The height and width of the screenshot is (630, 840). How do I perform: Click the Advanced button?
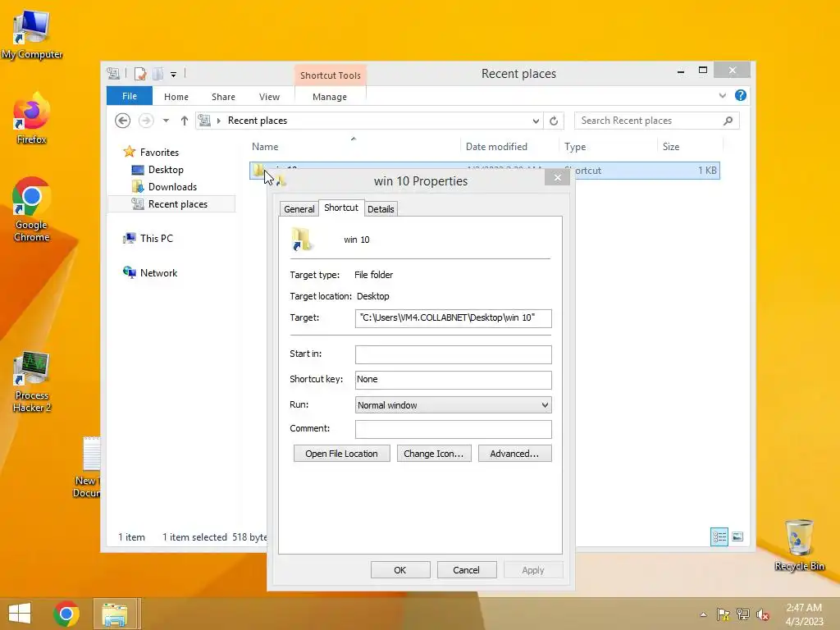pos(515,453)
